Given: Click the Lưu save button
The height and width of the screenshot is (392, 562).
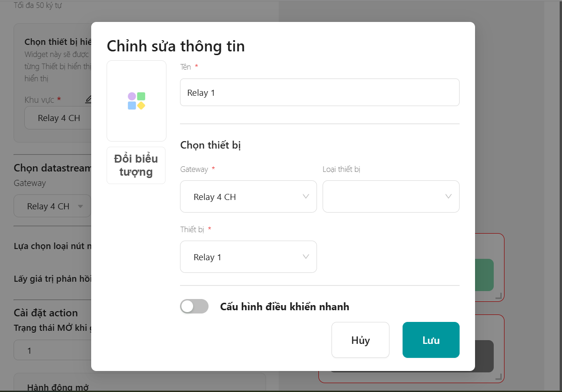Looking at the screenshot, I should click(x=431, y=340).
